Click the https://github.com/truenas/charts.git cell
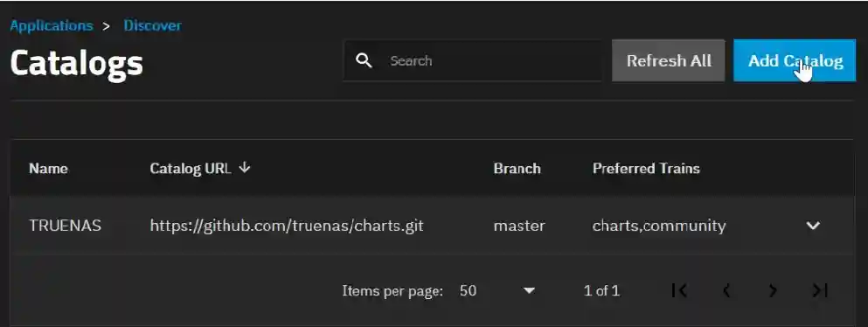868x327 pixels. point(287,226)
